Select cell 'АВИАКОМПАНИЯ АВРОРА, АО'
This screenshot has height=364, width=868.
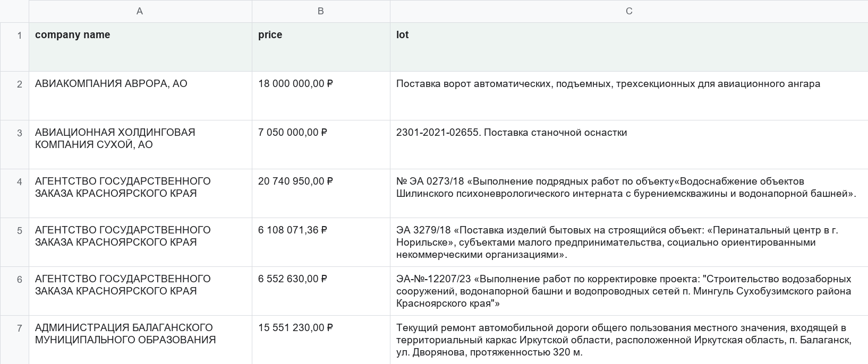point(140,96)
